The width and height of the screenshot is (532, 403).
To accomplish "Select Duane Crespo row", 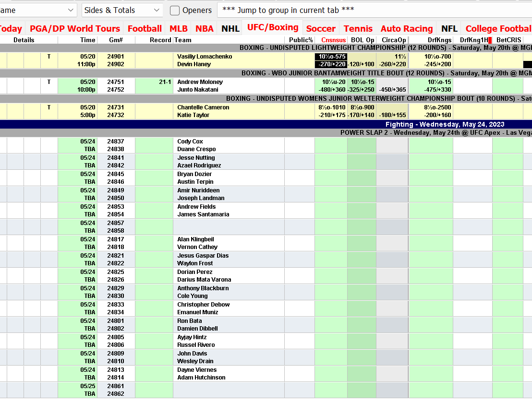I will [x=196, y=149].
